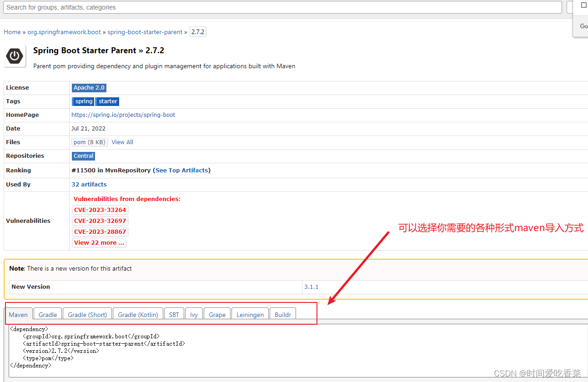Click the Vulnerabilities from dependencies text
The height and width of the screenshot is (382, 588).
127,199
